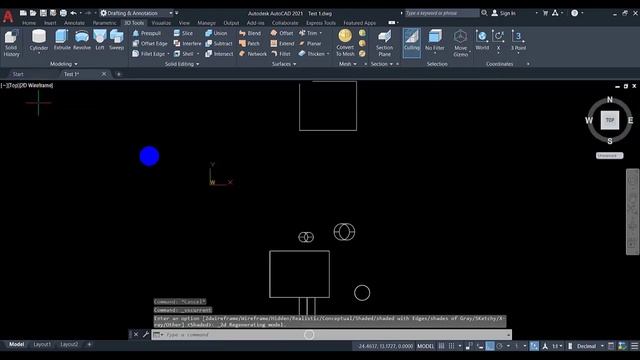Select the Sweep tool
This screenshot has width=640, height=360.
pos(116,40)
